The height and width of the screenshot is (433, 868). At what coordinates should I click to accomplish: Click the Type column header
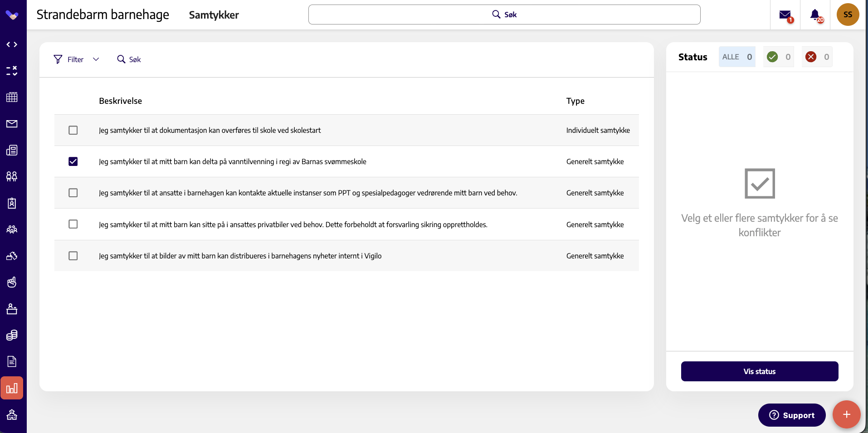(575, 101)
